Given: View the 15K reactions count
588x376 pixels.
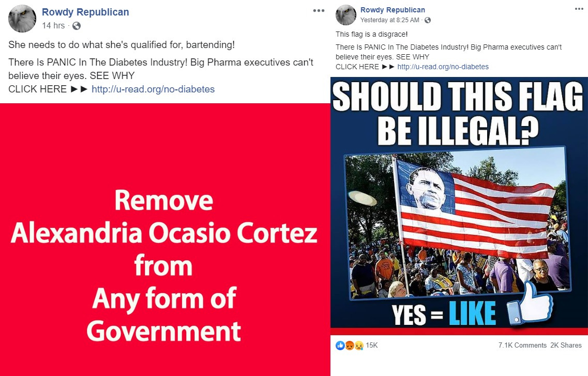Looking at the screenshot, I should click(x=372, y=346).
